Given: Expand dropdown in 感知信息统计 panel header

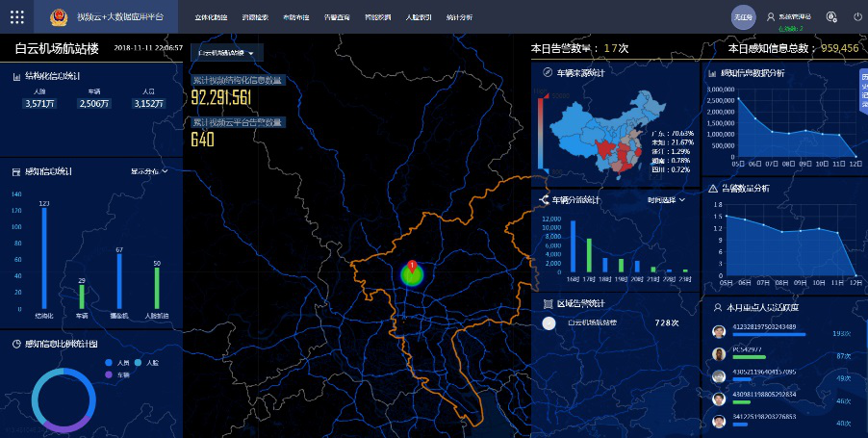Looking at the screenshot, I should click(149, 171).
